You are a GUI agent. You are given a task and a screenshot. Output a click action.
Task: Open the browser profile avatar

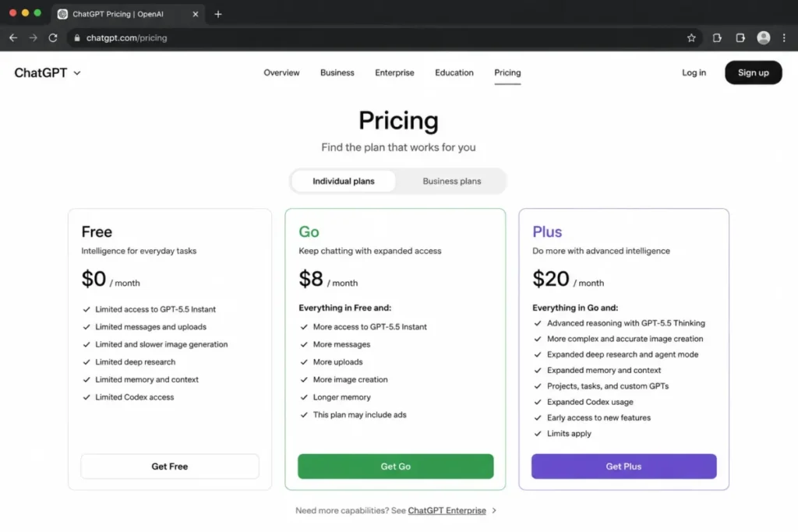pos(764,37)
